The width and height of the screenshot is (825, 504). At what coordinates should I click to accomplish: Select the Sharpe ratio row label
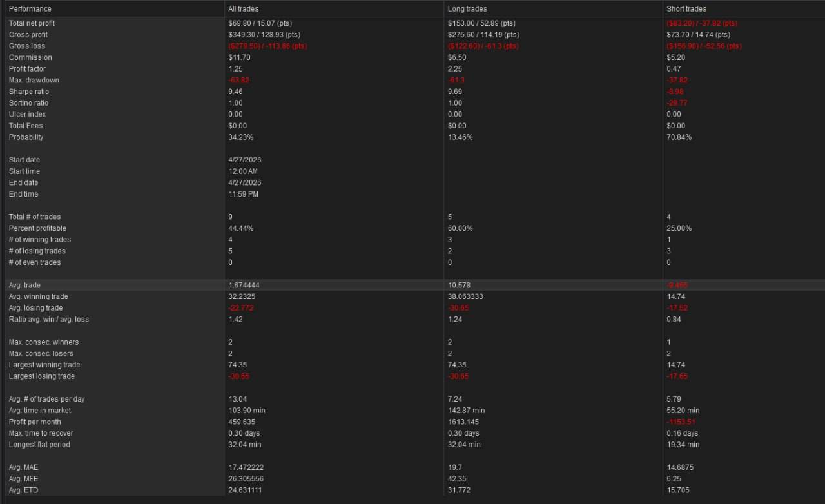(x=28, y=92)
